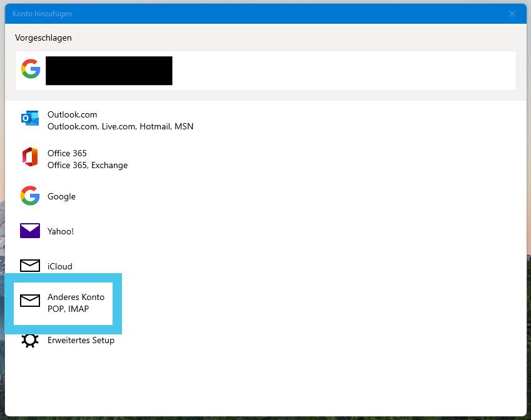Open the Erweitertes Setup gear icon
Screen dimensions: 531x420
(30, 340)
